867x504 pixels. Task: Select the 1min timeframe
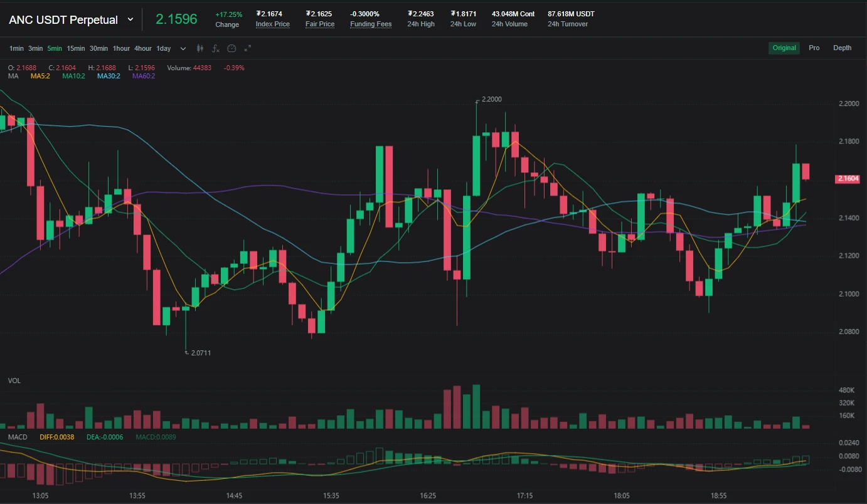tap(16, 48)
